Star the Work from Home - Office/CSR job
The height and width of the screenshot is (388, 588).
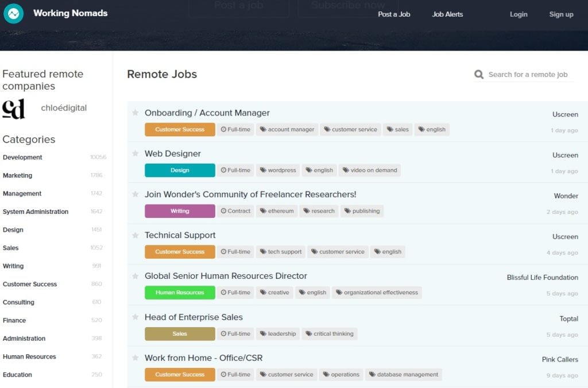(x=136, y=358)
